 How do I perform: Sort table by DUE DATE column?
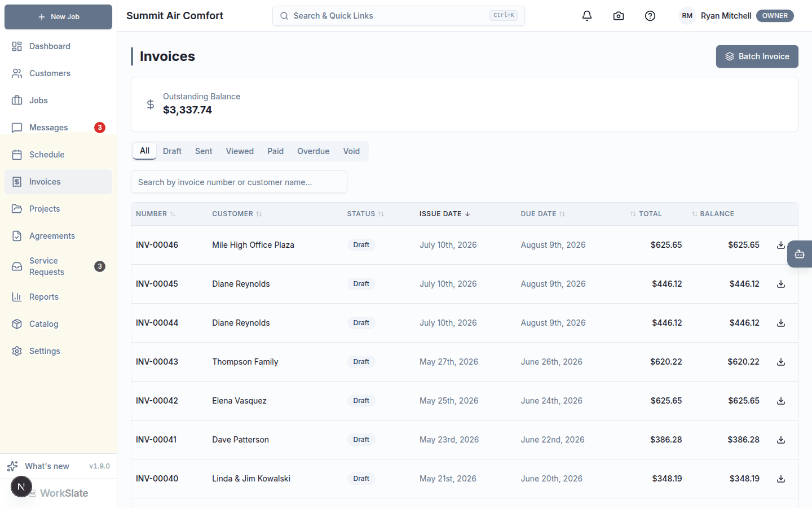tap(543, 214)
